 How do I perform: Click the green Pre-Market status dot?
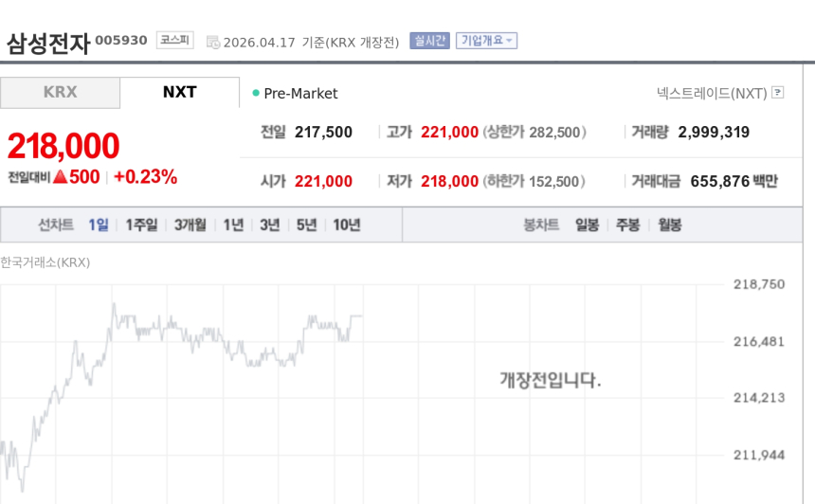pyautogui.click(x=256, y=93)
